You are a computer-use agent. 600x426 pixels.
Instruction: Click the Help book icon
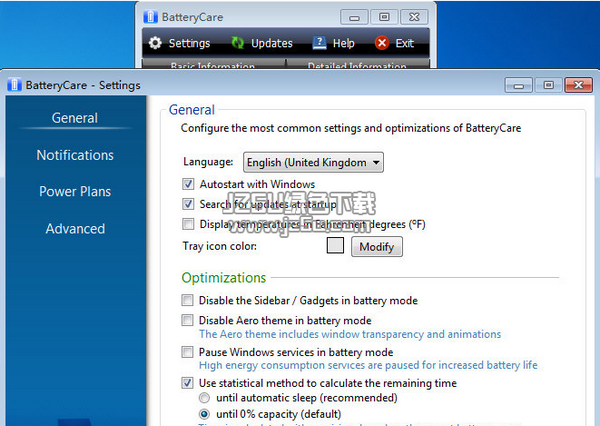click(319, 43)
